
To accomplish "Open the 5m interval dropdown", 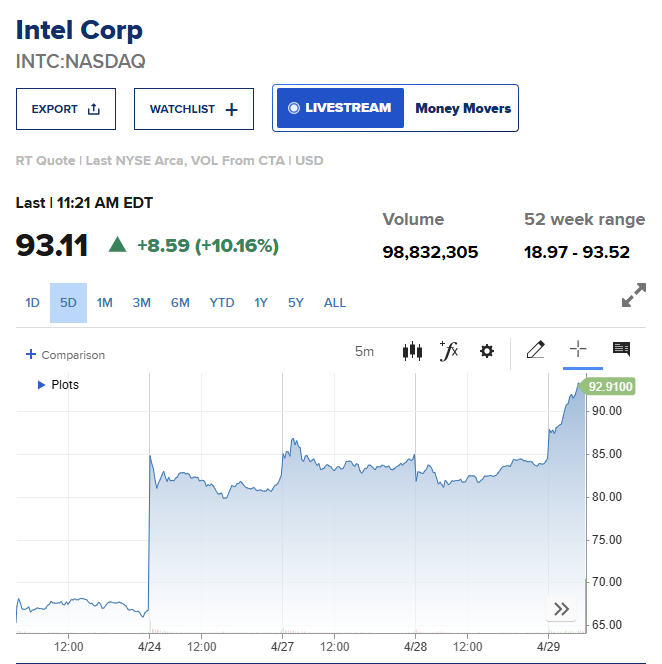I will click(364, 351).
